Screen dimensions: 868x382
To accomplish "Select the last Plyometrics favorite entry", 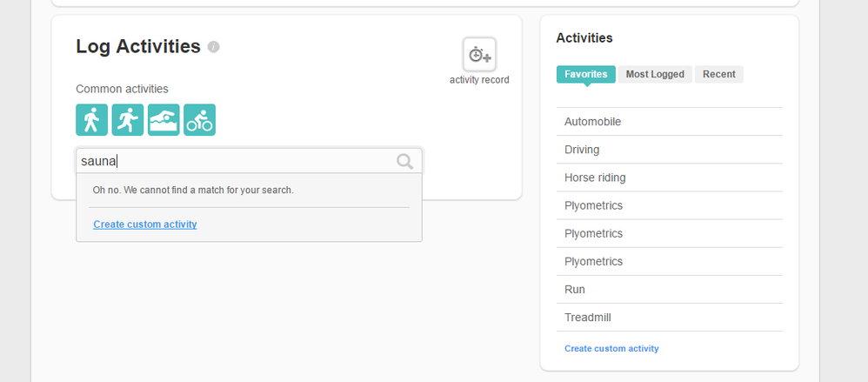I will click(593, 261).
